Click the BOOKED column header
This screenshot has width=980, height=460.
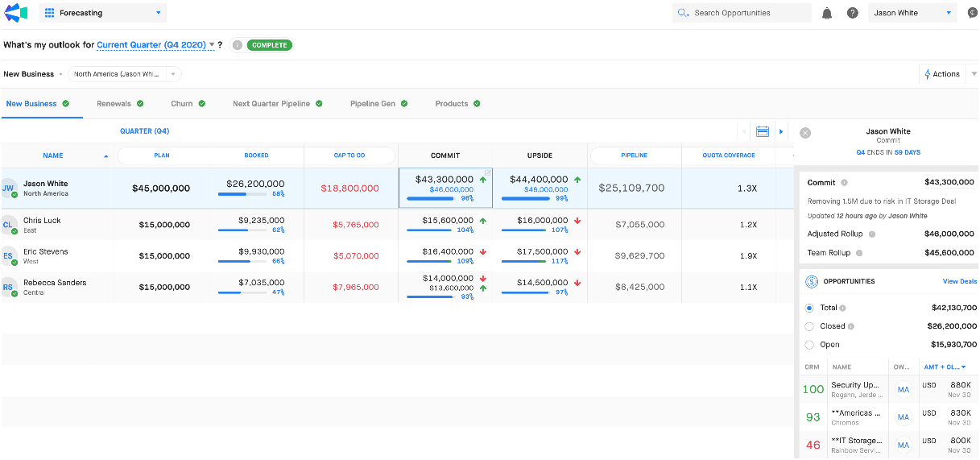coord(256,155)
